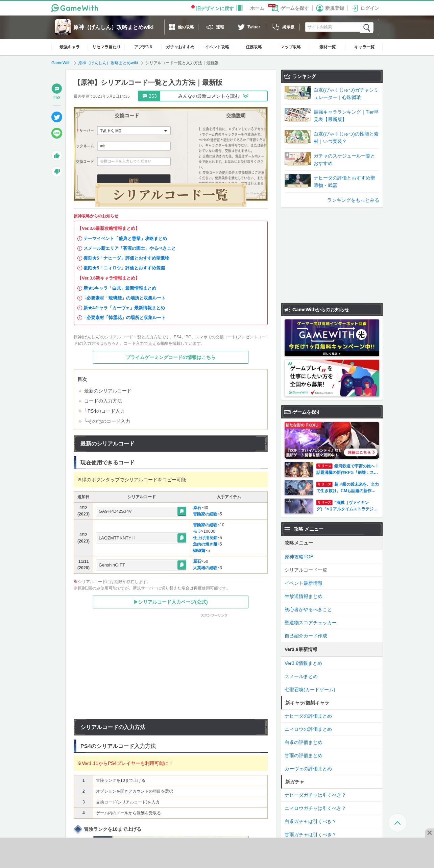Copy code GA9FPD42SJ4V with green button
Viewport: 434px width, 868px height.
coord(182,511)
